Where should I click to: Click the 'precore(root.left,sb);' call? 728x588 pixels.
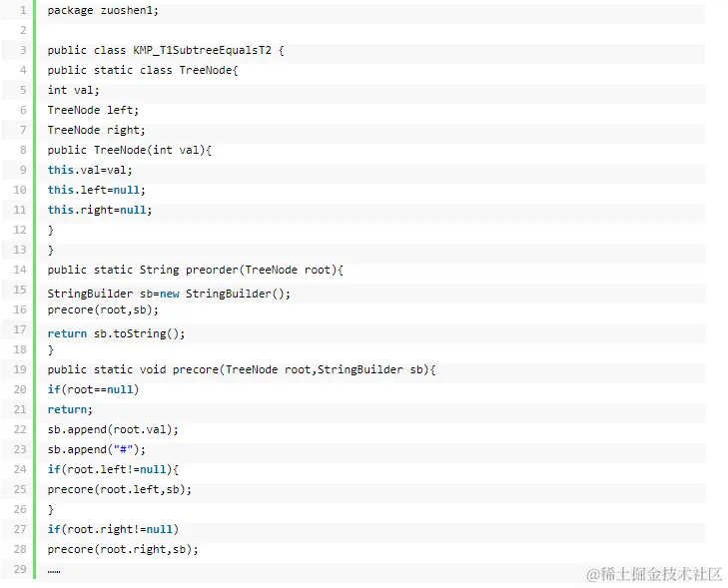(119, 489)
